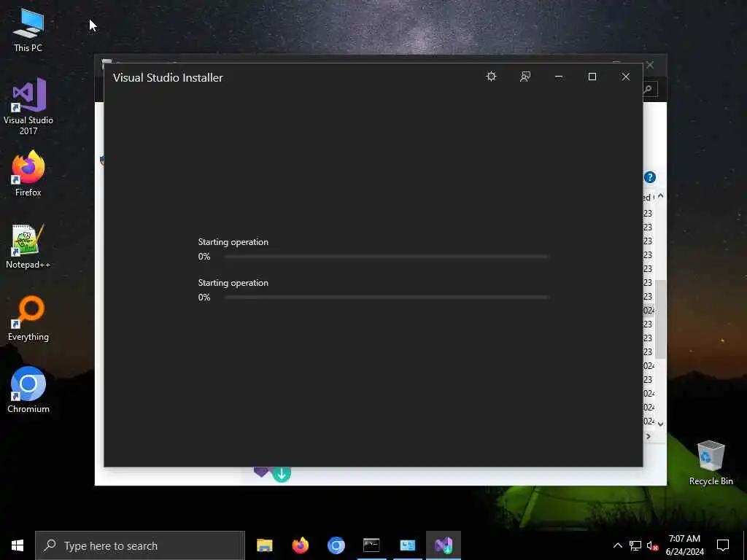Open Chromium from the taskbar

336,545
